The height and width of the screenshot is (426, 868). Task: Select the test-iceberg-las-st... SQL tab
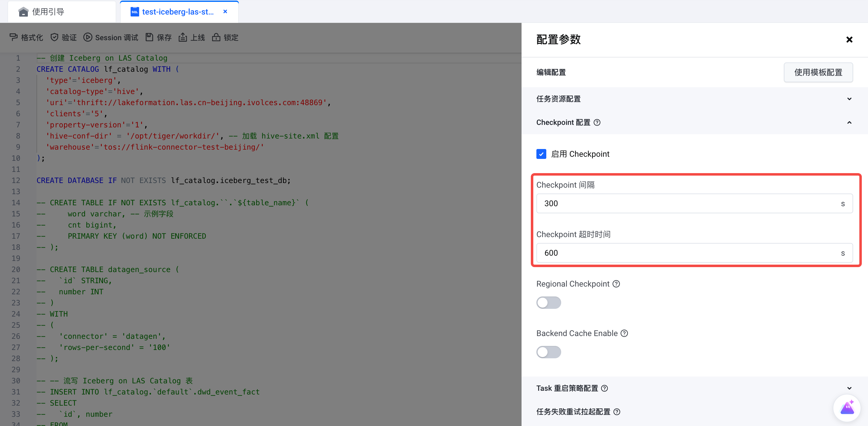click(x=178, y=12)
